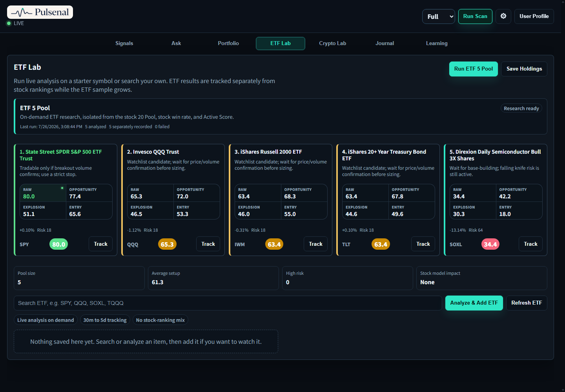Select TLT's Opportunity 67.8 cell
565x392 pixels.
pyautogui.click(x=412, y=193)
